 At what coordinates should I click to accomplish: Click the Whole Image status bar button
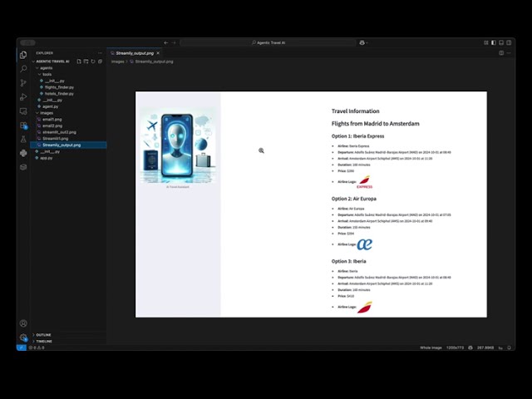click(x=431, y=347)
